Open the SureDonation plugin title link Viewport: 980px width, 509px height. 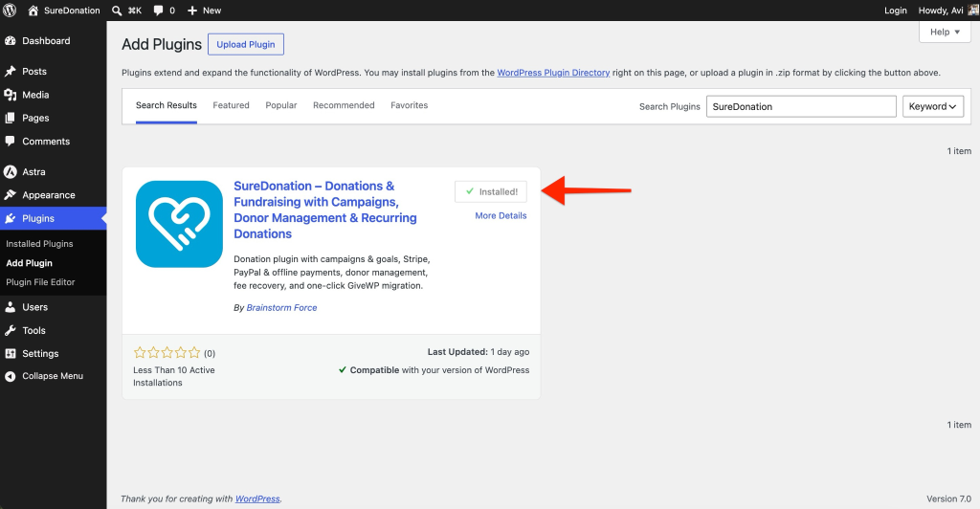(325, 210)
